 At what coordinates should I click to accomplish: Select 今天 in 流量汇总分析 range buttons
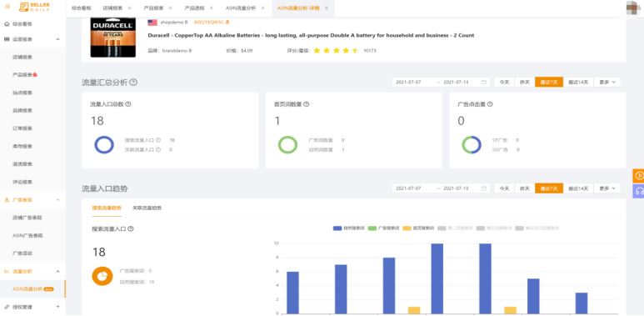pyautogui.click(x=504, y=83)
